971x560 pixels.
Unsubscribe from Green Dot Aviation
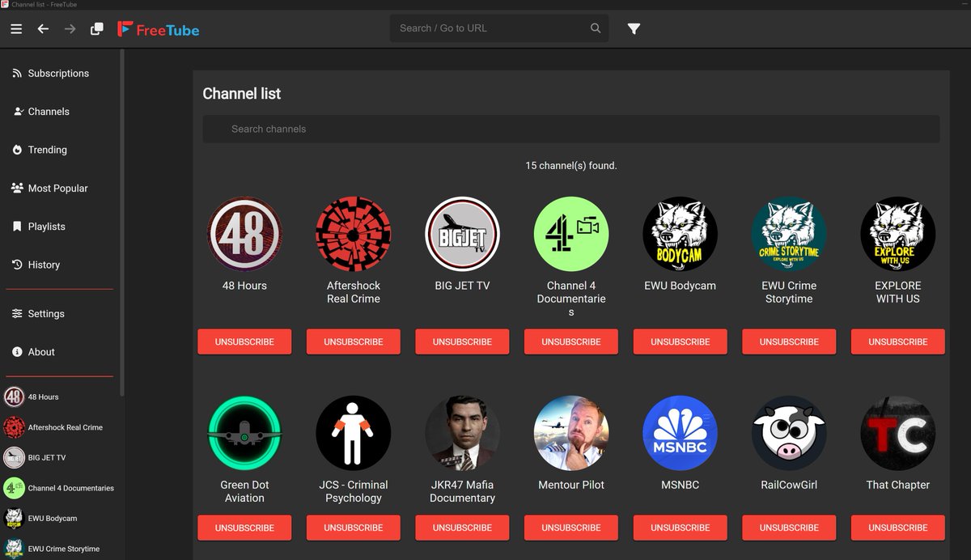point(244,528)
